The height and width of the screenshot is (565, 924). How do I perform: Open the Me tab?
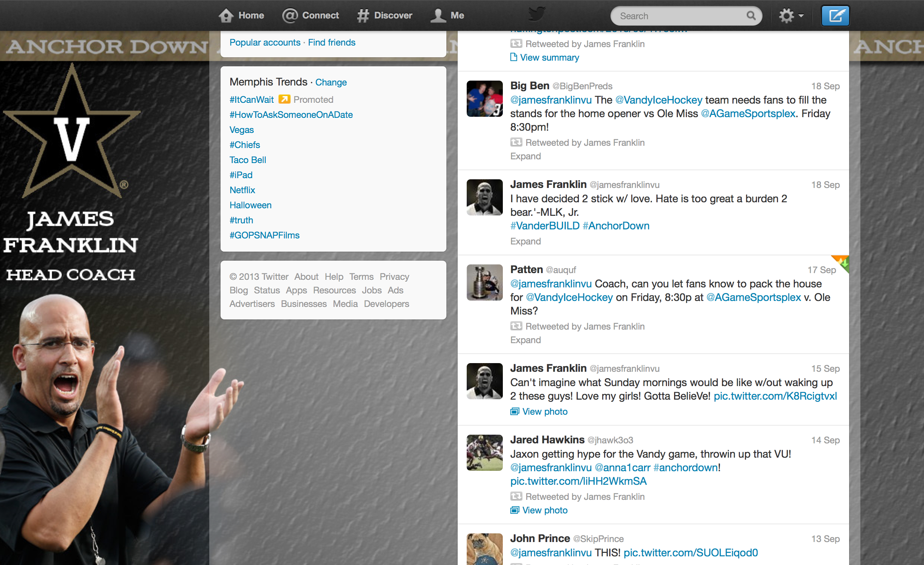click(x=448, y=15)
